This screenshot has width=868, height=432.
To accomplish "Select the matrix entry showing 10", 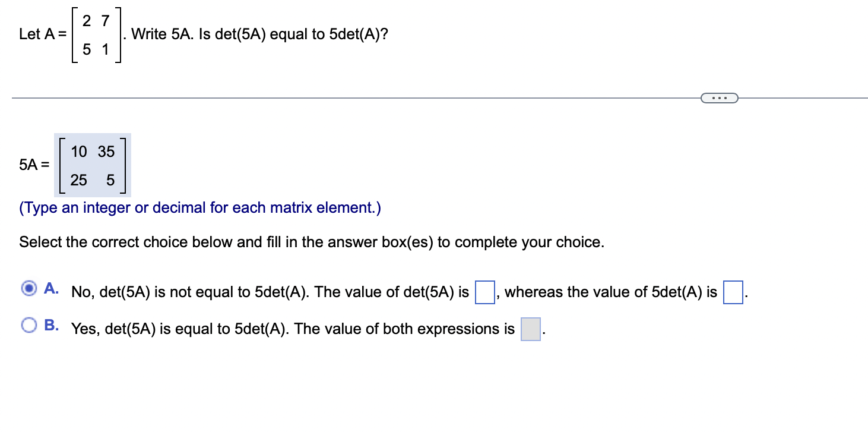I will (78, 152).
